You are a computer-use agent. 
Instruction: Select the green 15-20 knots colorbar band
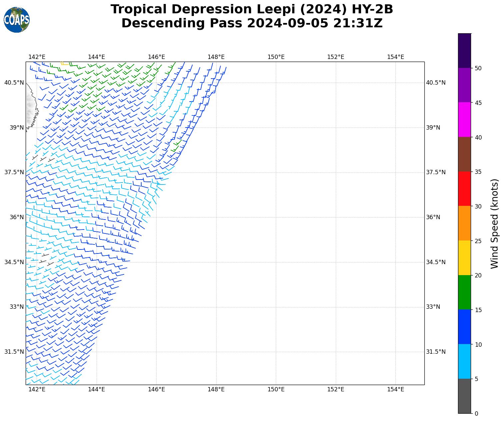click(x=464, y=292)
